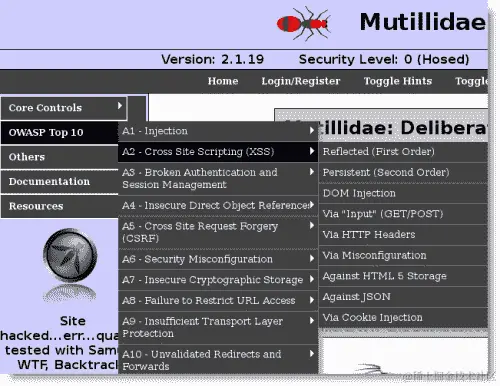Expand A9 Insufficient Transport Layer arrow
Image resolution: width=500 pixels, height=386 pixels.
point(312,320)
